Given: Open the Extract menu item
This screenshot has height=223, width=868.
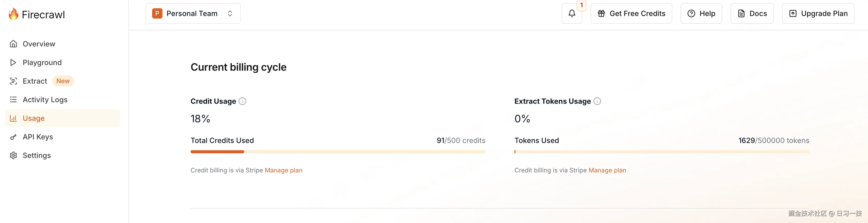Looking at the screenshot, I should (35, 81).
